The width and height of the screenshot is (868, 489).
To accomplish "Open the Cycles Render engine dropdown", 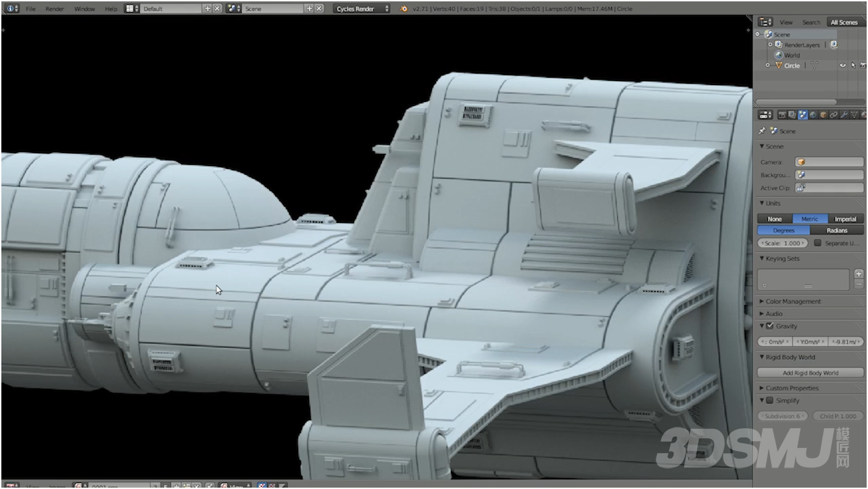I will [x=362, y=9].
